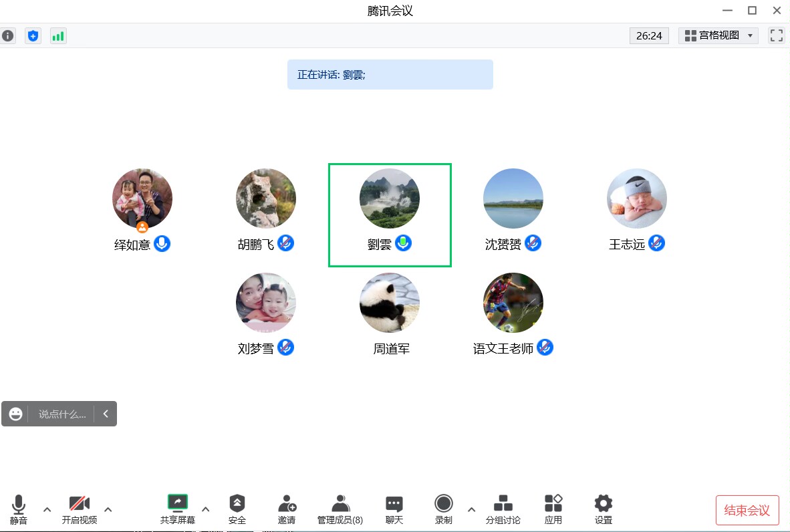
Task: Open the 安全 security menu
Action: pos(237,510)
